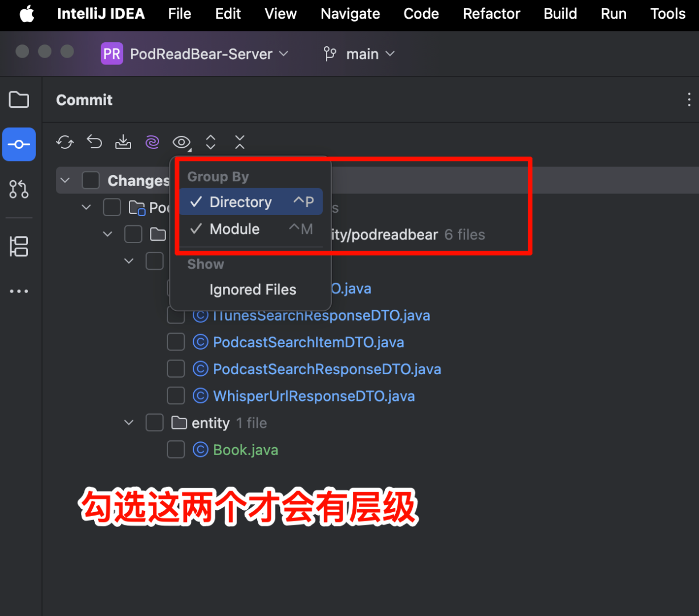Click the Expand All tree icon
The width and height of the screenshot is (699, 616).
click(210, 142)
